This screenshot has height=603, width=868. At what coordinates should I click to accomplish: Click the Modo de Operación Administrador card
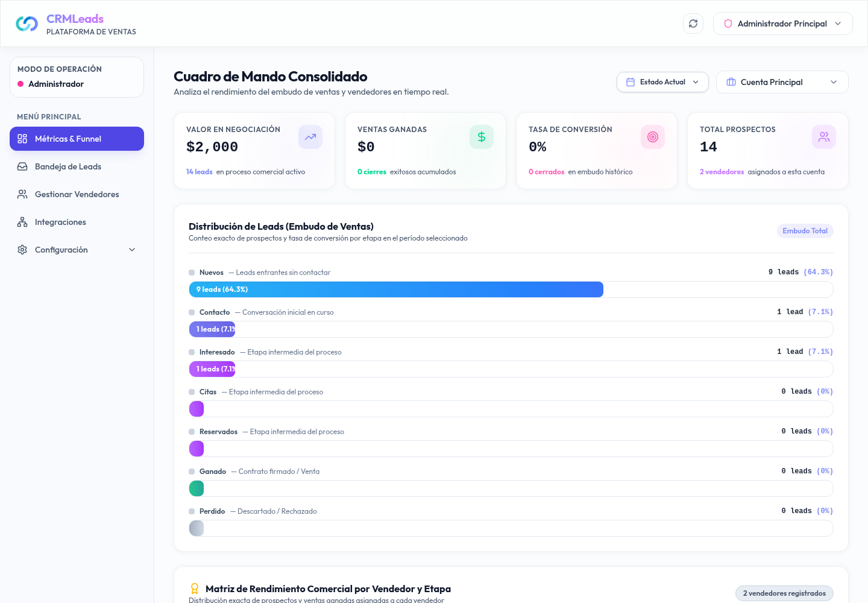pyautogui.click(x=77, y=77)
